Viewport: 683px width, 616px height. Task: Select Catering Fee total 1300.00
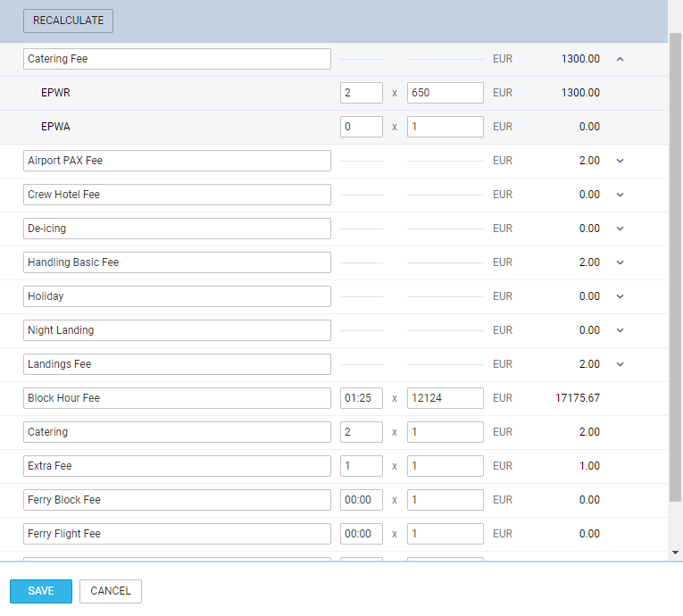pyautogui.click(x=580, y=59)
